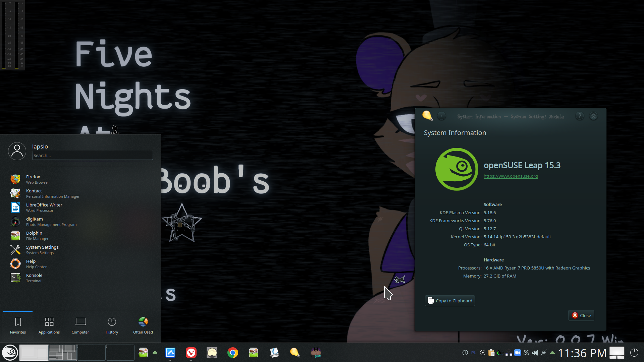This screenshot has height=362, width=644.
Task: Switch to the Applications tab
Action: (49, 326)
